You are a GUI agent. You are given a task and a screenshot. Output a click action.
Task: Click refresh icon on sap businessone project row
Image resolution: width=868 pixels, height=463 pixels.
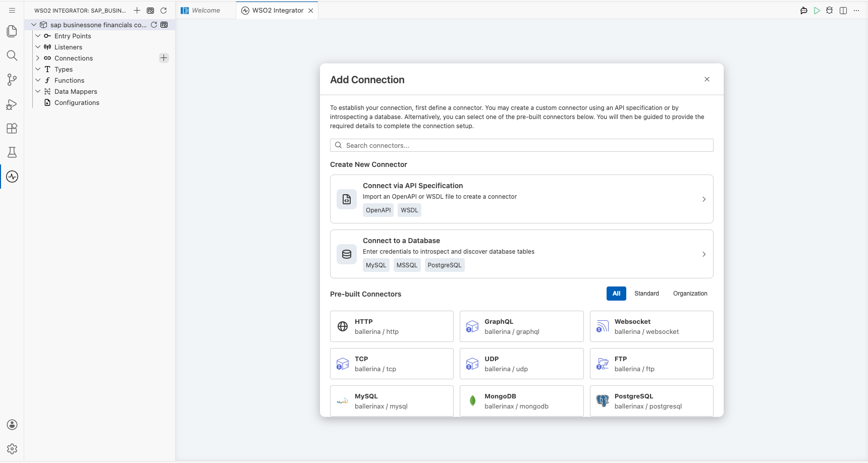(154, 25)
